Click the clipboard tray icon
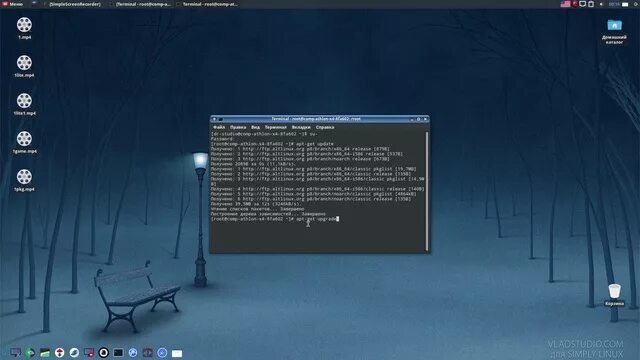 pyautogui.click(x=591, y=4)
